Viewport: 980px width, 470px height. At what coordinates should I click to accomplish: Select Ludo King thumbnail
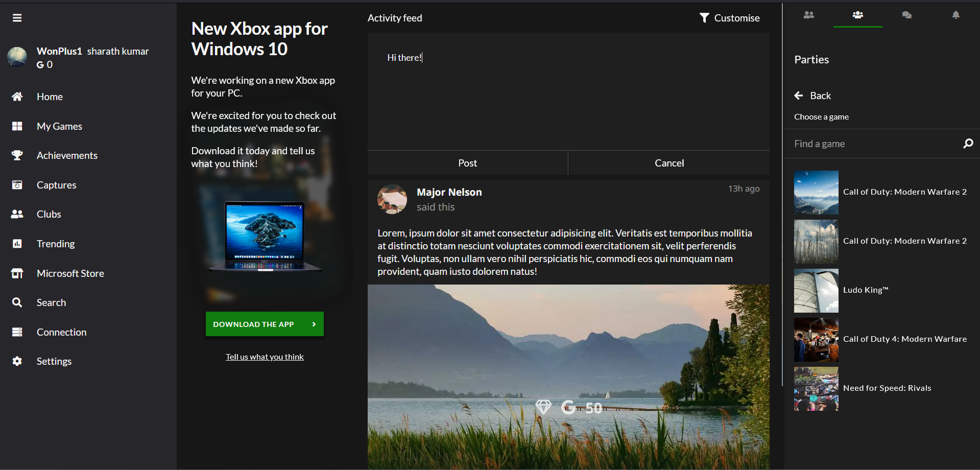pyautogui.click(x=816, y=290)
